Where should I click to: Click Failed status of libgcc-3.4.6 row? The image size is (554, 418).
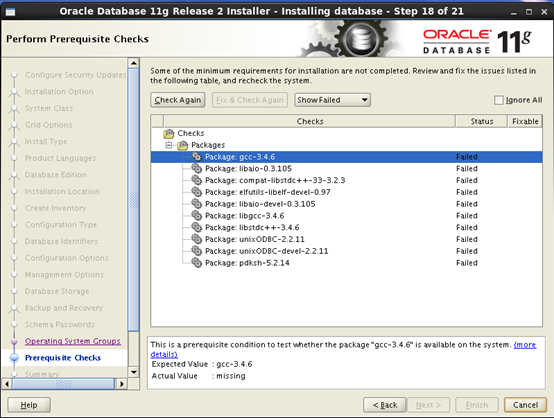point(466,216)
